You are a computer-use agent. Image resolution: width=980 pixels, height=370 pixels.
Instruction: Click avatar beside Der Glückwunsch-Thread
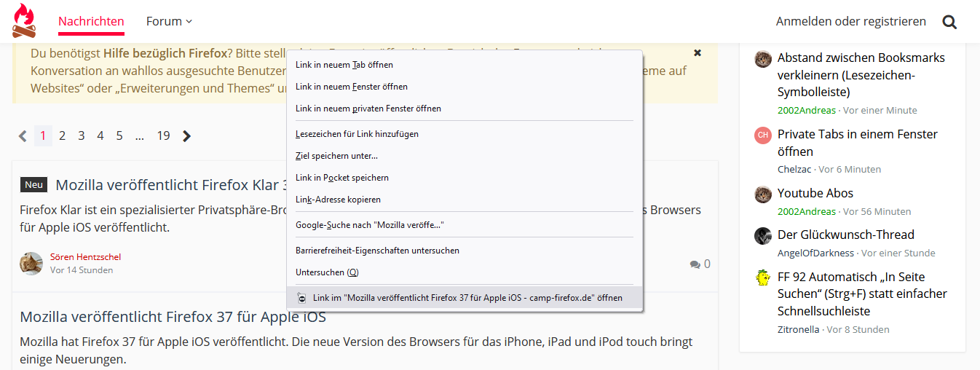(x=763, y=236)
